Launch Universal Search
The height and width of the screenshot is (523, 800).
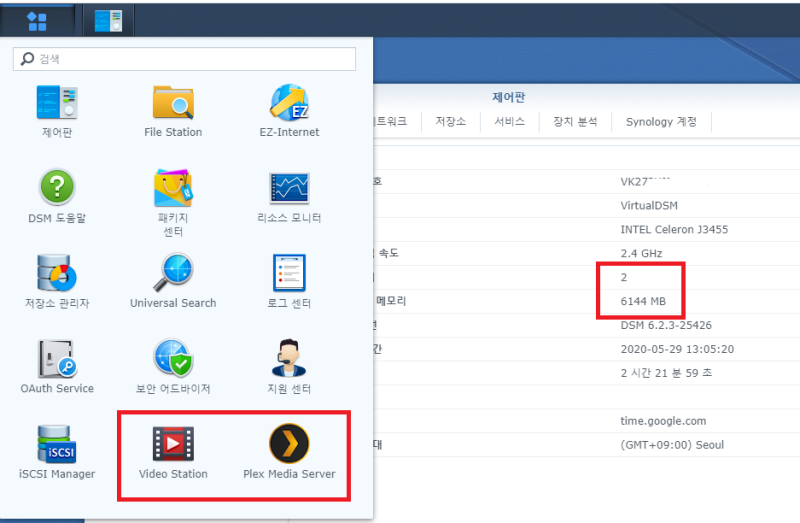tap(173, 282)
